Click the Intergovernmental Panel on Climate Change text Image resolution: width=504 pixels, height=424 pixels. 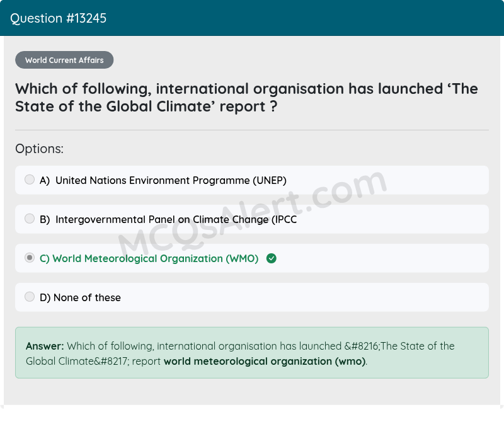pyautogui.click(x=176, y=219)
